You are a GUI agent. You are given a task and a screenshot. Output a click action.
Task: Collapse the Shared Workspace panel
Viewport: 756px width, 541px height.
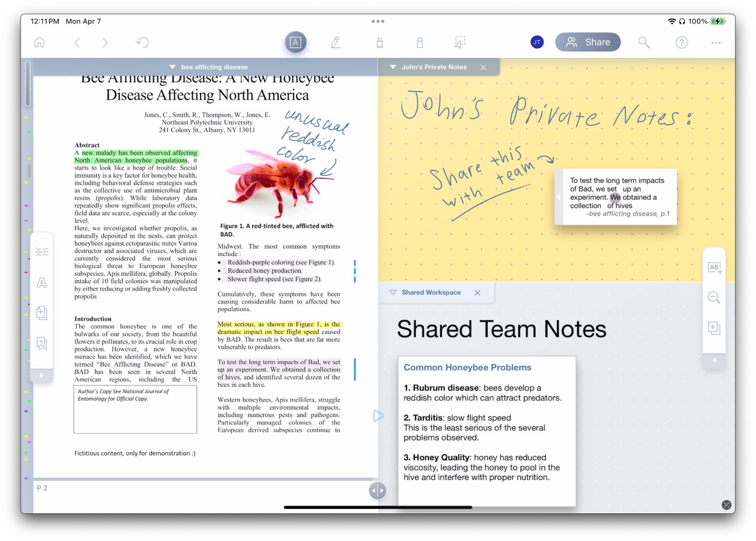click(x=392, y=292)
